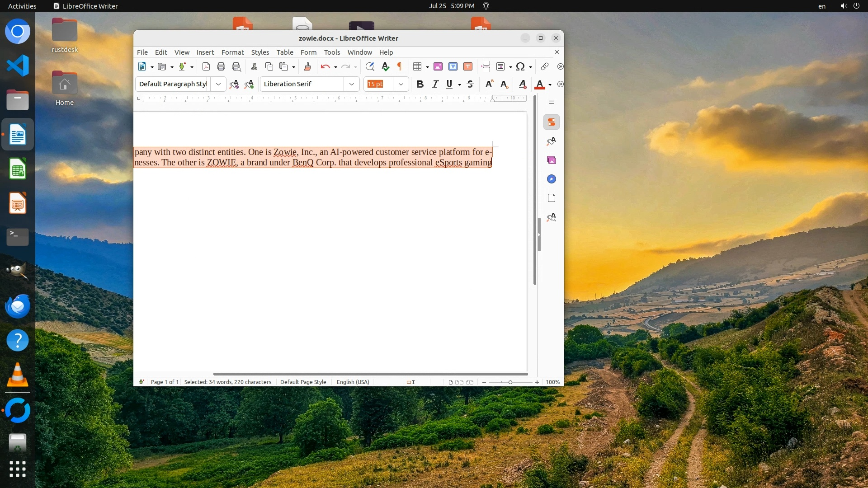This screenshot has width=868, height=488.
Task: Toggle italic formatting
Action: coord(435,84)
